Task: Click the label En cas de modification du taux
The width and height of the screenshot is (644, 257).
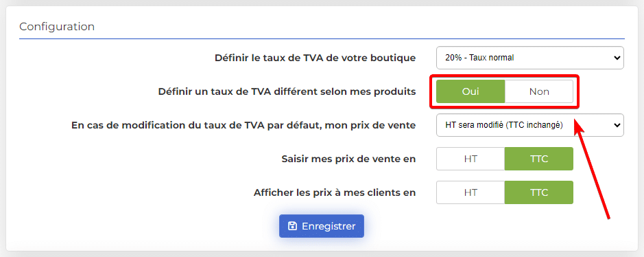Action: 243,125
